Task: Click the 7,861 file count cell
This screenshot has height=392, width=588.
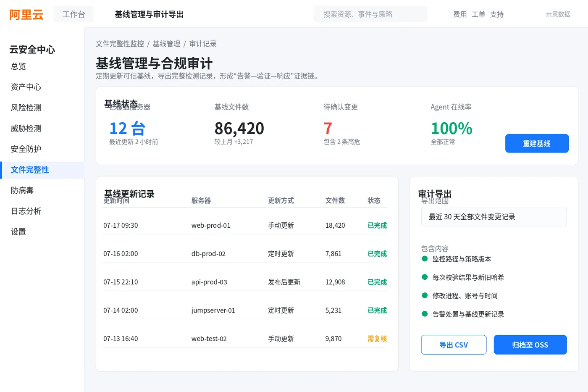Action: click(333, 254)
